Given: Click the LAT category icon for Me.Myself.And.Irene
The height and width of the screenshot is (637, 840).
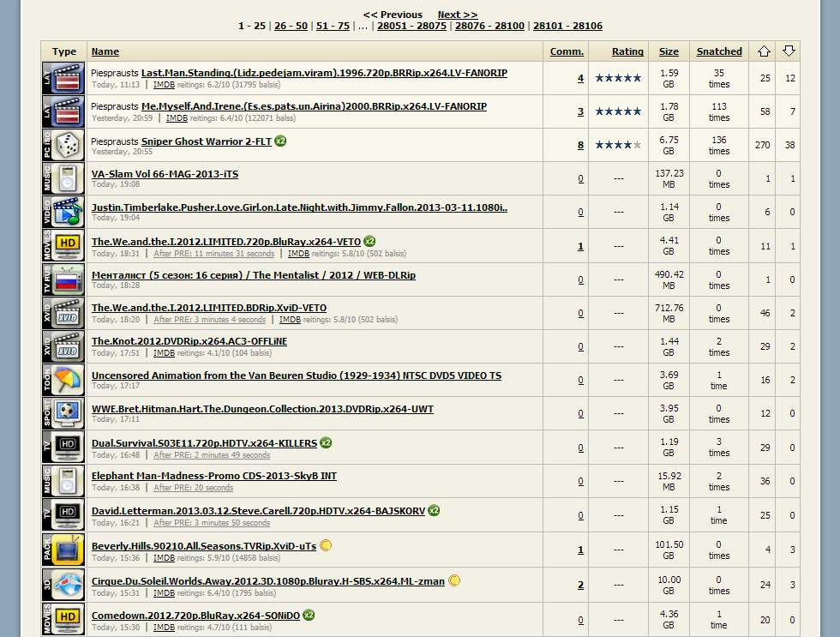Looking at the screenshot, I should click(63, 111).
